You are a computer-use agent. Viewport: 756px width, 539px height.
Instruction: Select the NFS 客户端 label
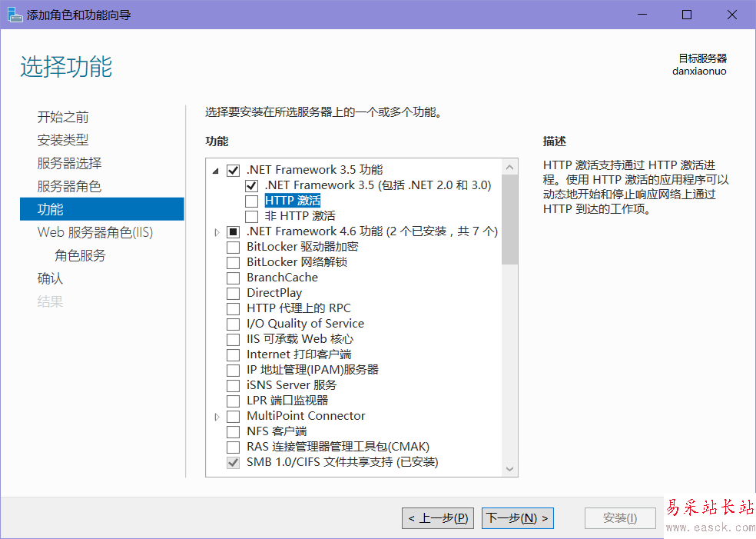(277, 431)
